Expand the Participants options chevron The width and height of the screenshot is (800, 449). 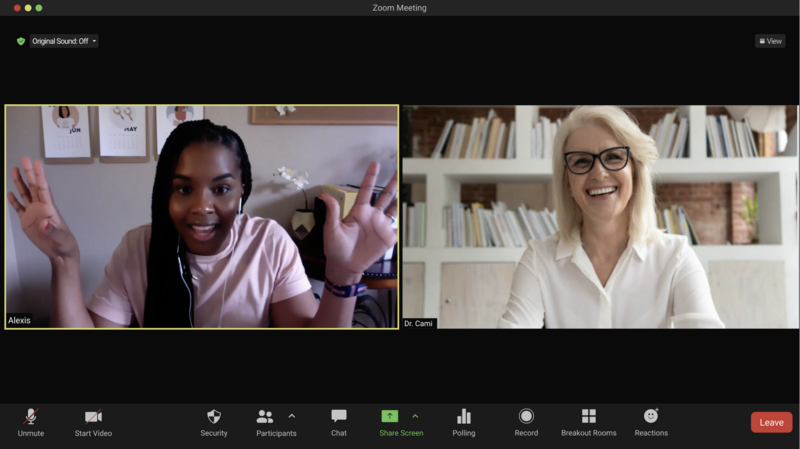pos(292,416)
